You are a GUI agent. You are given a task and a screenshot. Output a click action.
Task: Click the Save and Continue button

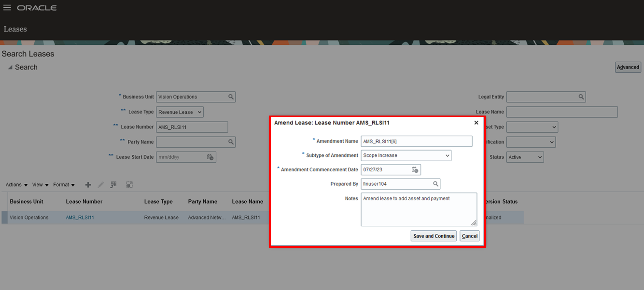point(433,236)
